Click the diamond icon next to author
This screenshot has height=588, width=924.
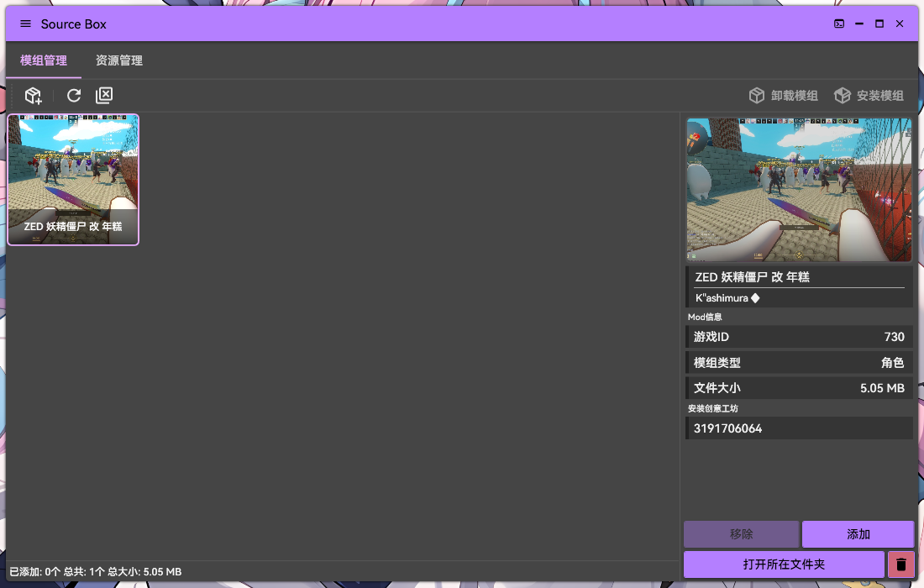tap(755, 298)
